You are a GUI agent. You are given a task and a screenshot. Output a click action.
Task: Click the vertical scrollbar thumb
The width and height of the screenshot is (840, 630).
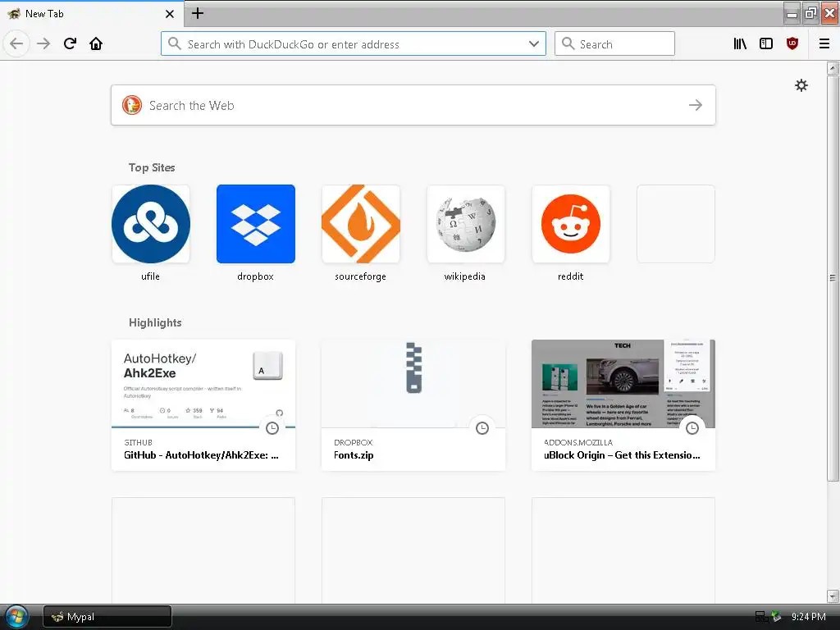pyautogui.click(x=833, y=277)
